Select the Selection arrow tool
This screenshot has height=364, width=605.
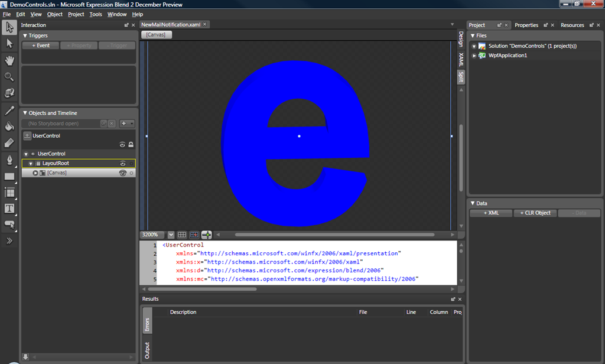coord(9,27)
